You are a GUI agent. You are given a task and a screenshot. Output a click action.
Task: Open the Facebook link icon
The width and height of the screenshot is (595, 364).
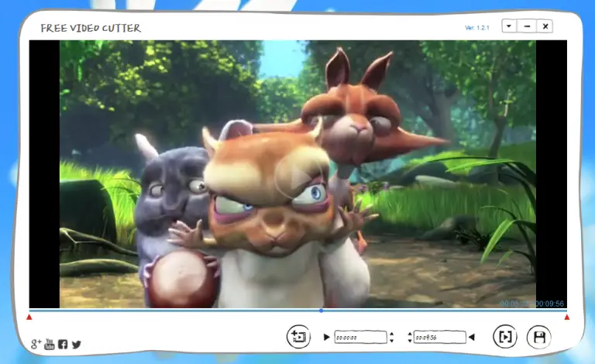click(63, 345)
